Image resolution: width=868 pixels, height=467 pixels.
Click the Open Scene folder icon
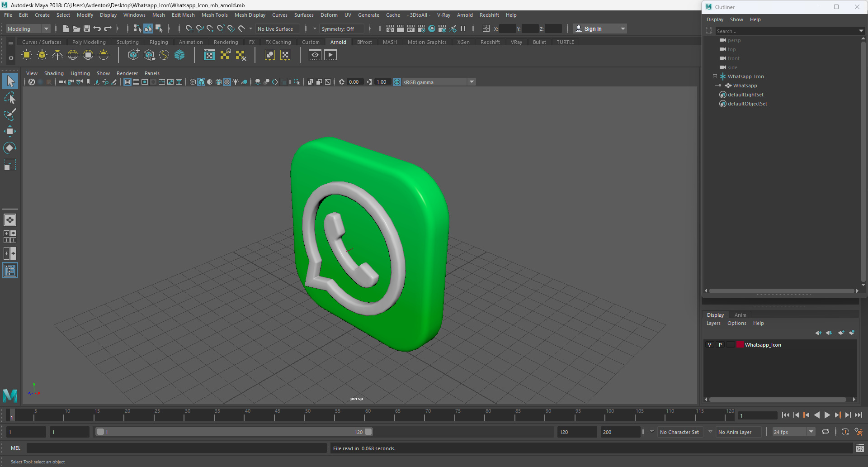click(x=76, y=29)
